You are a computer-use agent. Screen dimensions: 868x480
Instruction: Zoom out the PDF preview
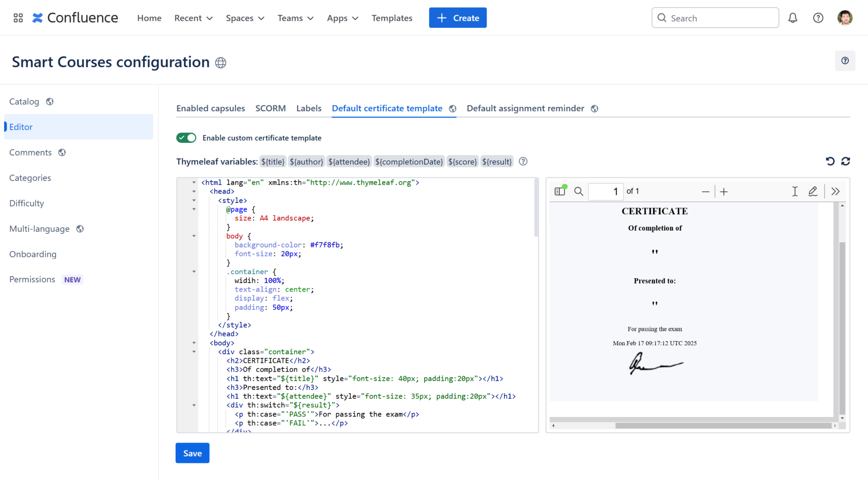click(705, 191)
